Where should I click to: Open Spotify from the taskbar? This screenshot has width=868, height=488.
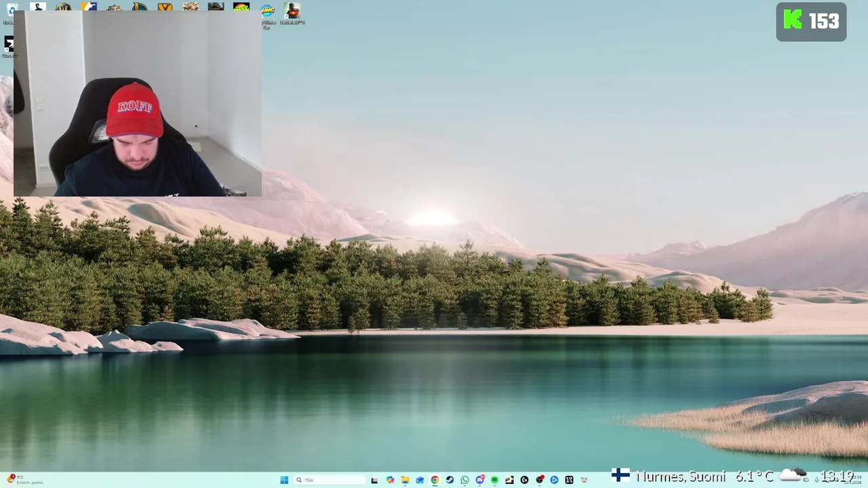(494, 480)
